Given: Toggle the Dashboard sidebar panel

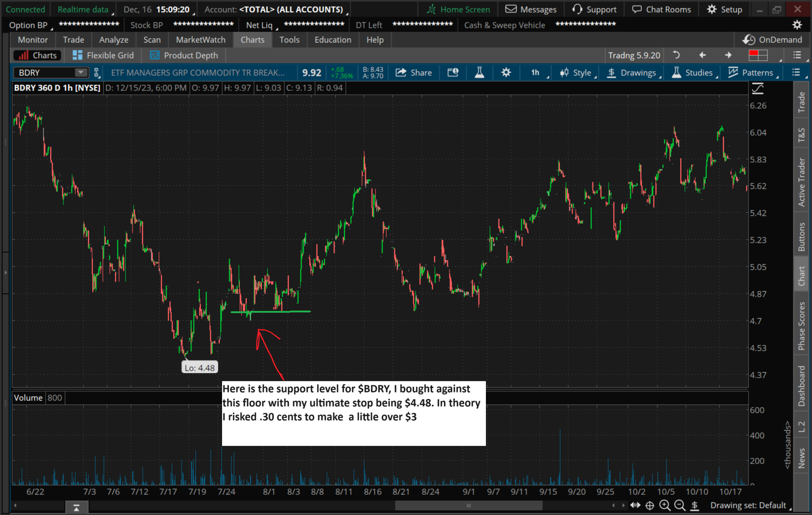Looking at the screenshot, I should pyautogui.click(x=801, y=386).
